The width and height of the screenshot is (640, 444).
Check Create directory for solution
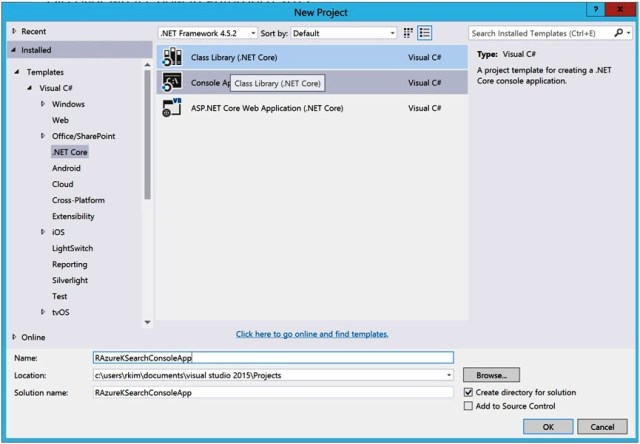click(x=468, y=392)
